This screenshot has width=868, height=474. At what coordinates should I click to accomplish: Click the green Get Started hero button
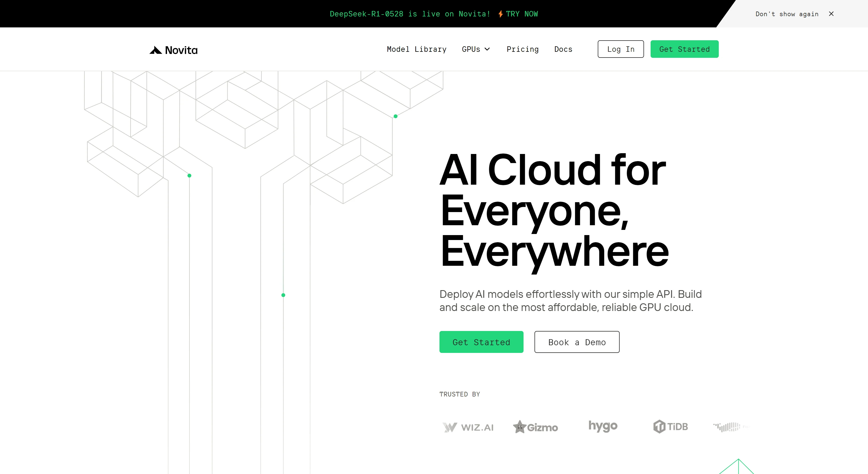tap(481, 342)
